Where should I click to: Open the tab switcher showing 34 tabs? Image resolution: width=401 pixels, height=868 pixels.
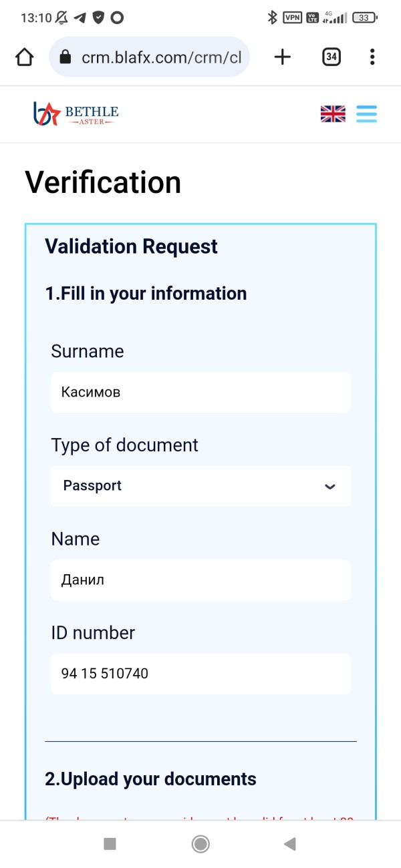click(x=331, y=57)
